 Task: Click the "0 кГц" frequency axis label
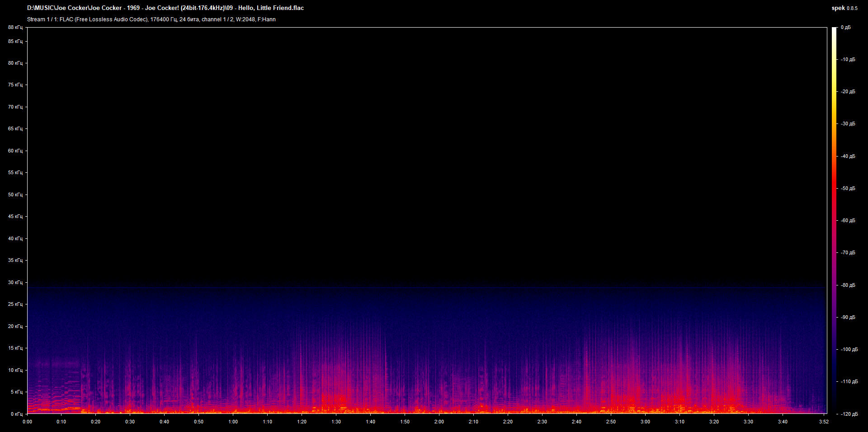tap(17, 414)
